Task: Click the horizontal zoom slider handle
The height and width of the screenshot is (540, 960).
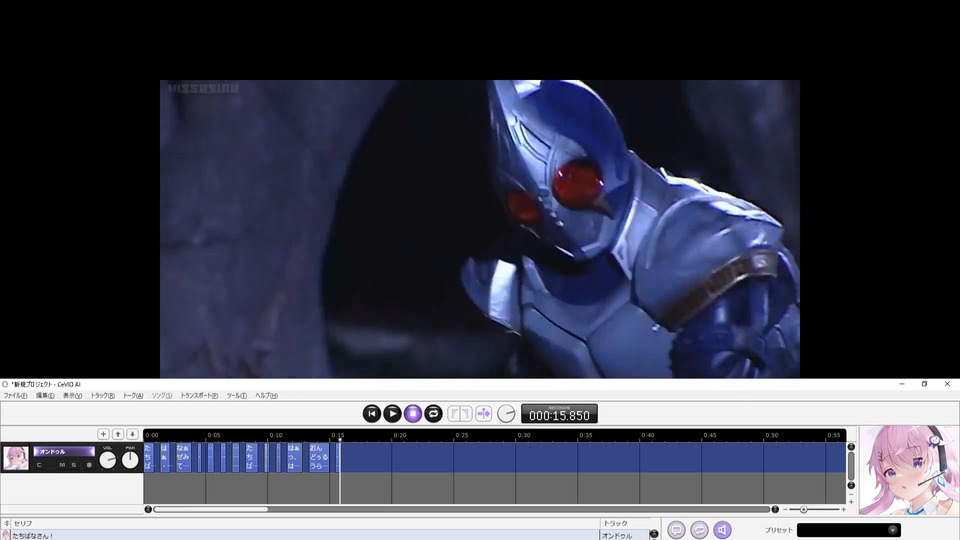Action: (804, 509)
